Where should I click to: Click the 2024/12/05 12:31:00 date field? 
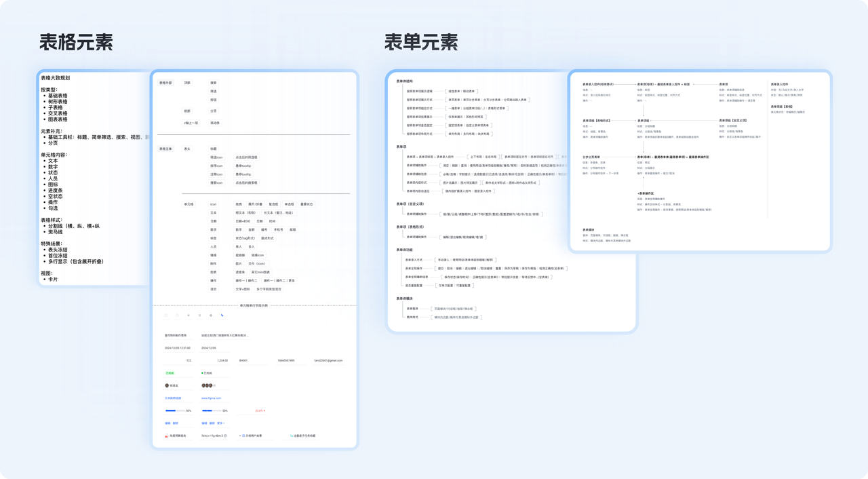178,348
